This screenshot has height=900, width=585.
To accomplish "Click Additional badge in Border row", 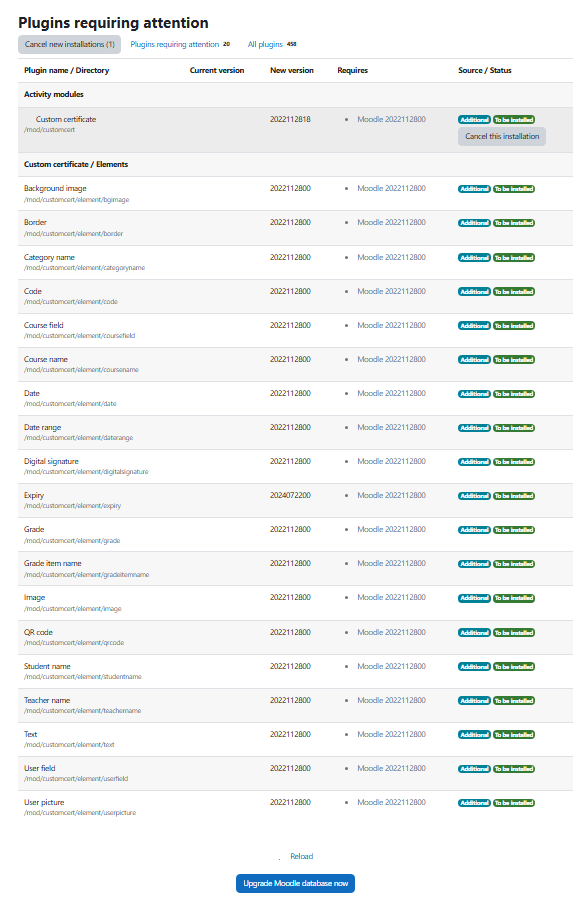I will (x=474, y=223).
